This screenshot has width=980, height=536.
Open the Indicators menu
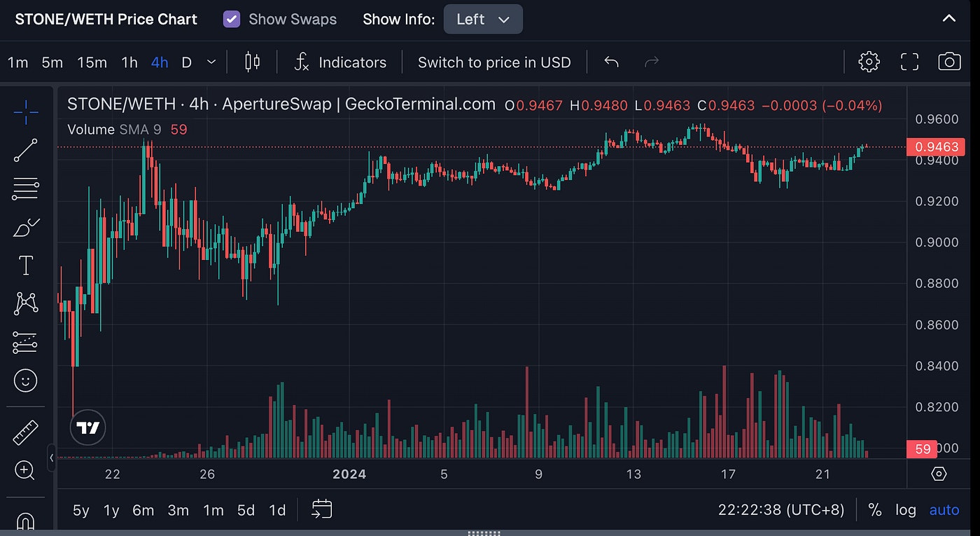click(x=340, y=62)
